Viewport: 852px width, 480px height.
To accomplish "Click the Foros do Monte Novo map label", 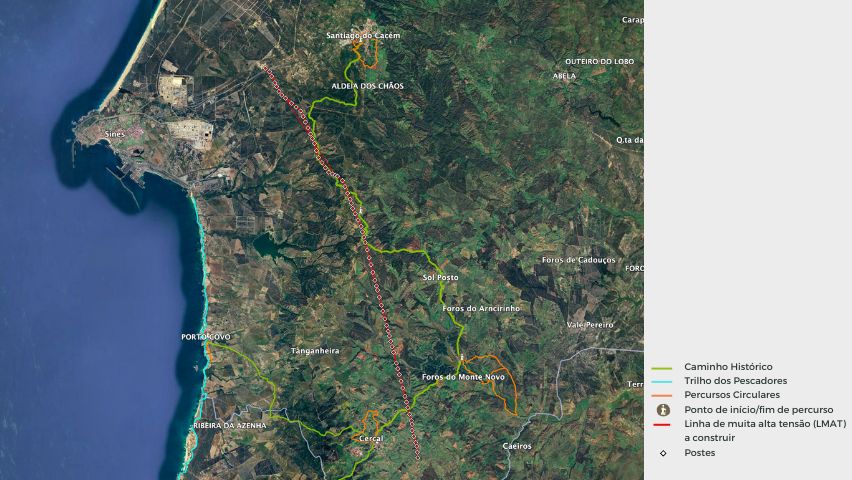I will point(463,377).
